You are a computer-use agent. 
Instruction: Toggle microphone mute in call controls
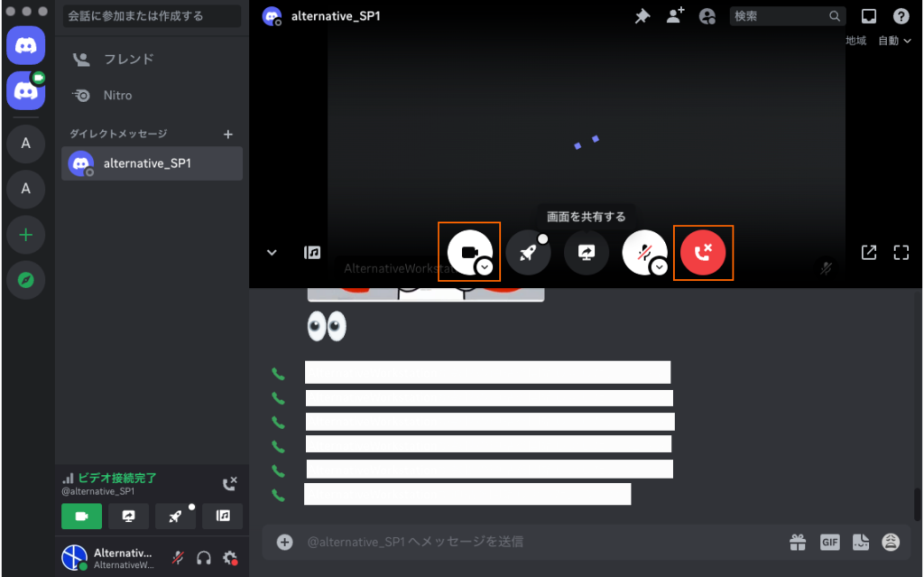click(x=642, y=253)
